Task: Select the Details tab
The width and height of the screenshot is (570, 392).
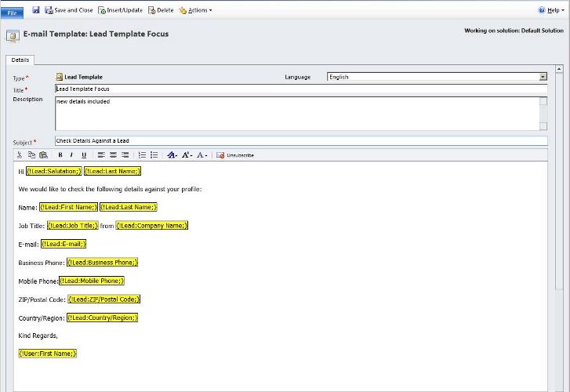Action: coord(20,60)
